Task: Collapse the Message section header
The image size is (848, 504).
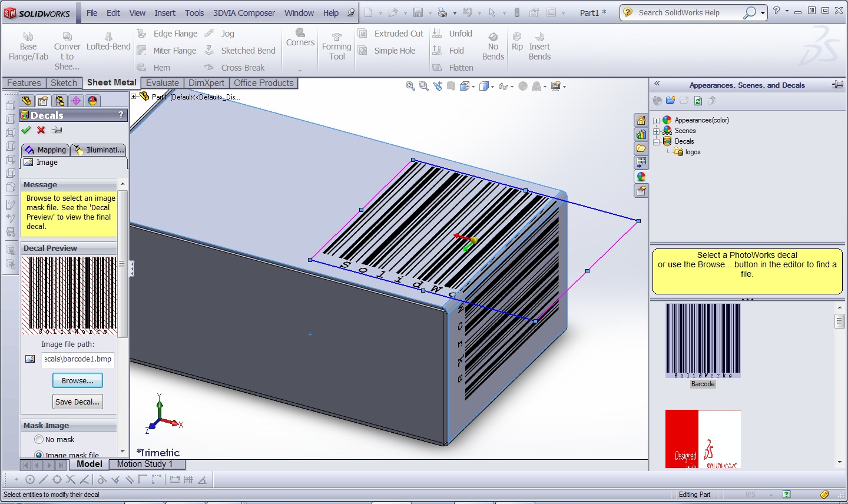Action: (69, 184)
